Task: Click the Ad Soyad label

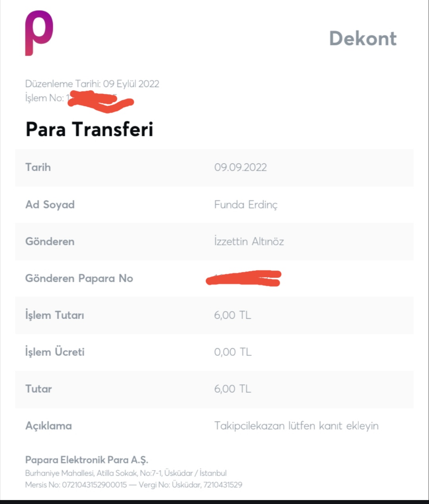Action: pos(50,205)
